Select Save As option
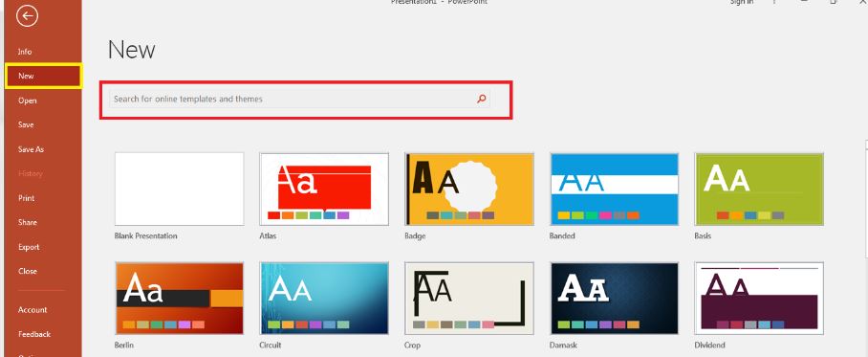This screenshot has height=357, width=868. 31,149
